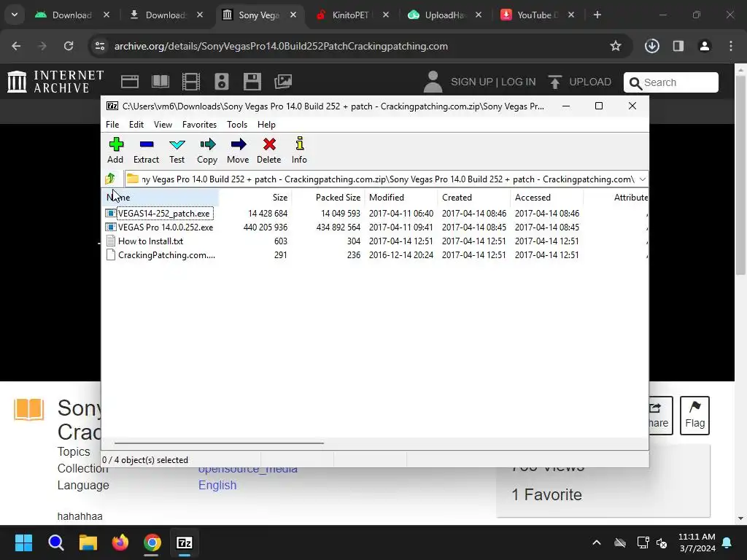Go up one folder level in 7-Zip
747x560 pixels.
tap(110, 179)
